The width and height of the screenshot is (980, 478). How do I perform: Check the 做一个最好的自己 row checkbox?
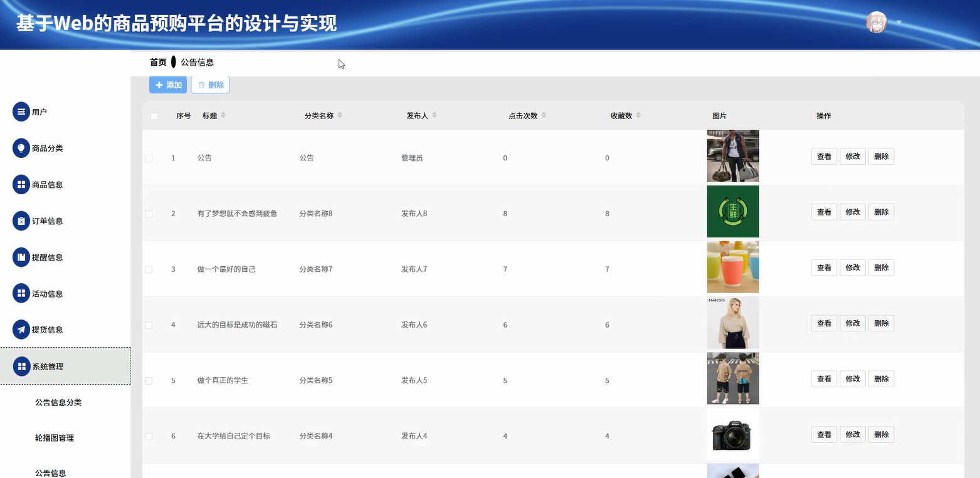(149, 270)
